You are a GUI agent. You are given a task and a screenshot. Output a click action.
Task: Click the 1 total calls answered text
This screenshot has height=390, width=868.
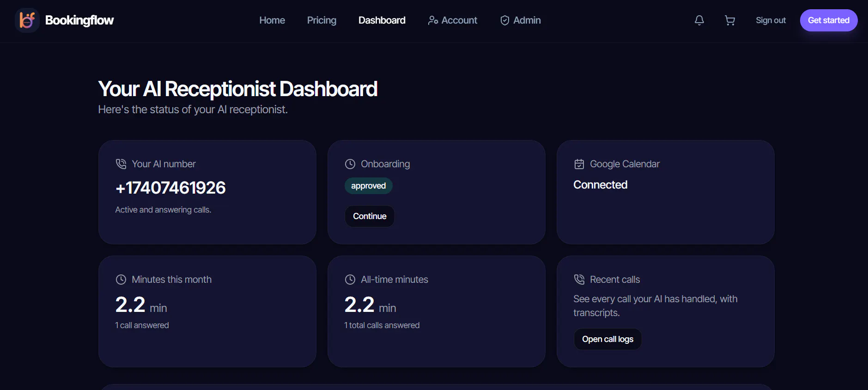tap(382, 325)
